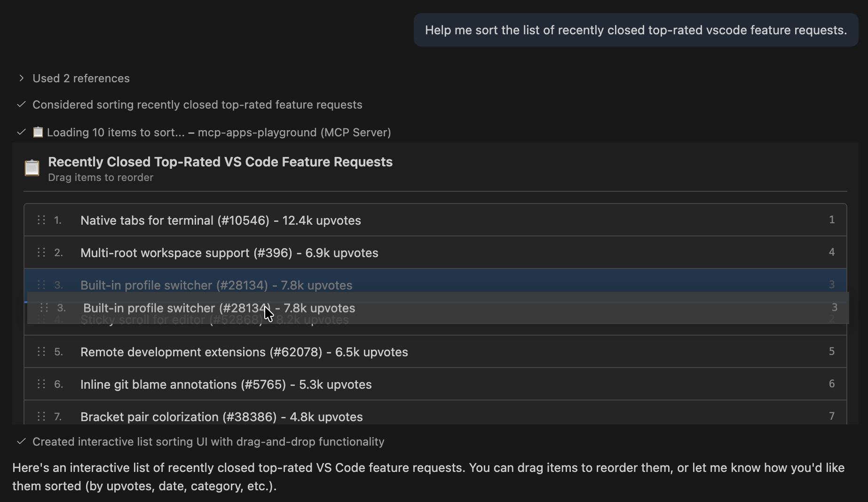Viewport: 868px width, 502px height.
Task: Click the drag handle beside Bracket pair colorization
Action: point(40,416)
